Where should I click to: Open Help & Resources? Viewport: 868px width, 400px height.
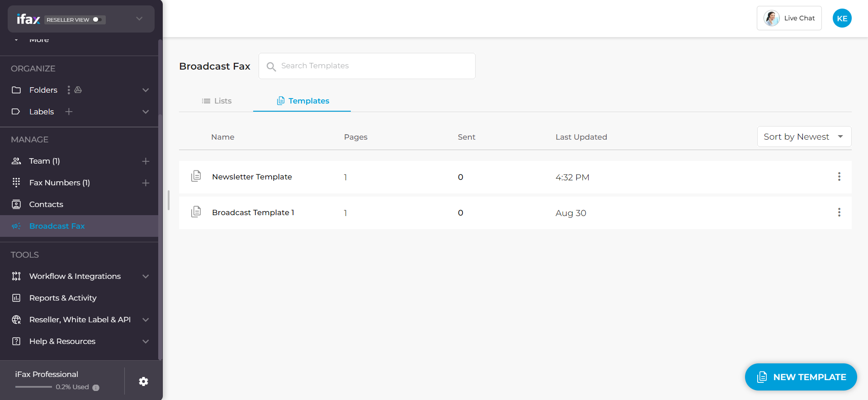click(62, 341)
